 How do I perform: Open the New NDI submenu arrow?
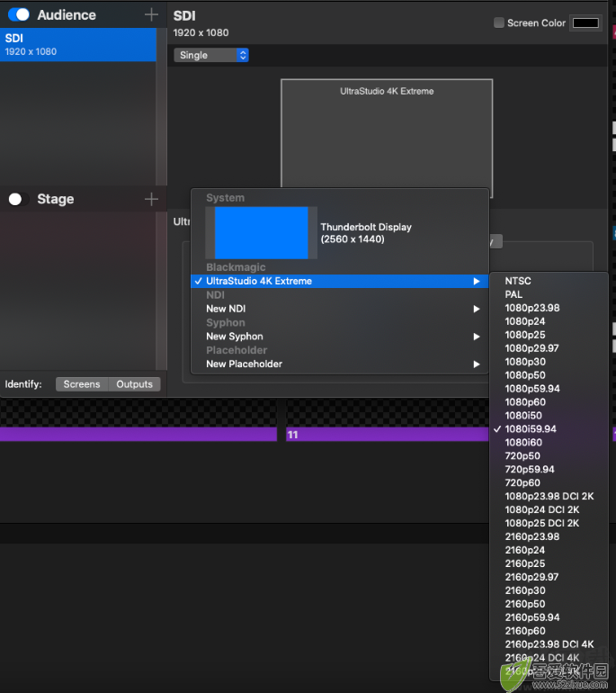(x=477, y=309)
